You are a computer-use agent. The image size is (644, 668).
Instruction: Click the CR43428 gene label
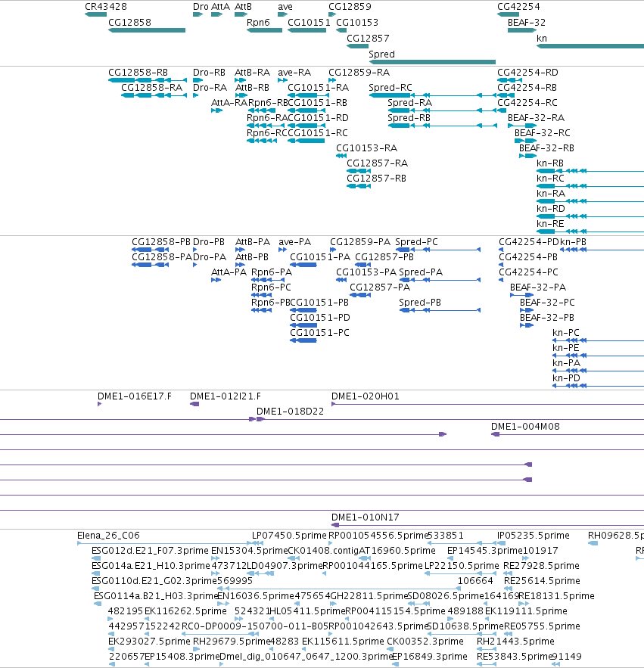pyautogui.click(x=106, y=7)
